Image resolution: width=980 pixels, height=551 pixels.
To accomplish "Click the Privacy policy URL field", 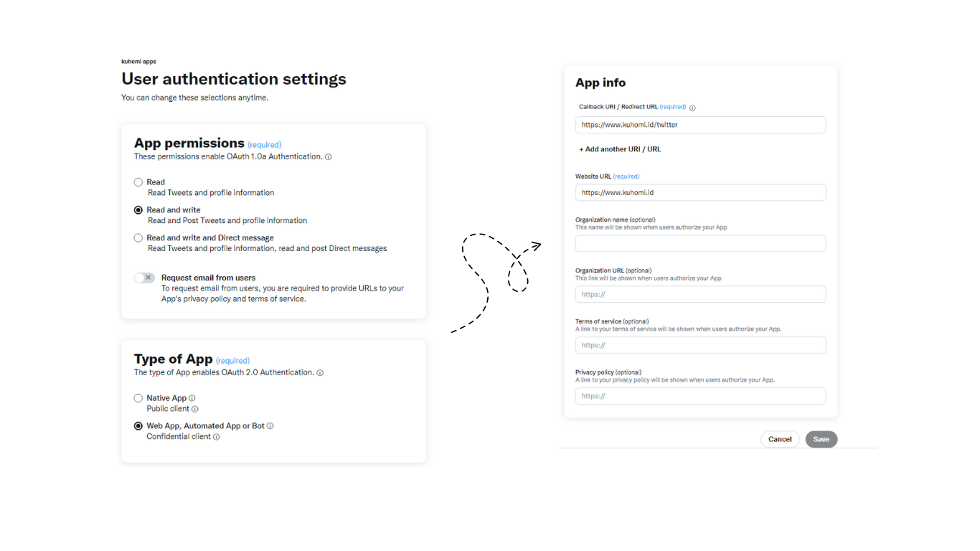I will pos(700,396).
